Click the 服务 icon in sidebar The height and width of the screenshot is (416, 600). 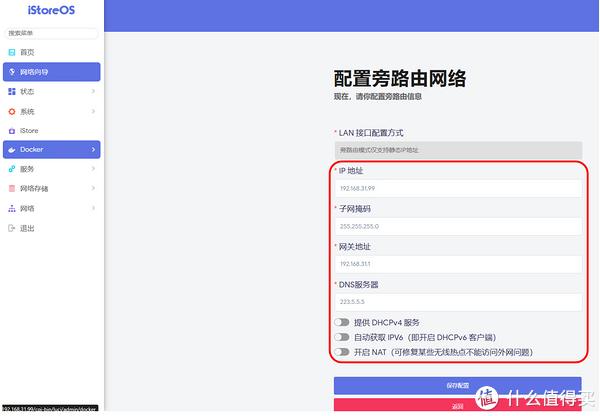(x=12, y=169)
